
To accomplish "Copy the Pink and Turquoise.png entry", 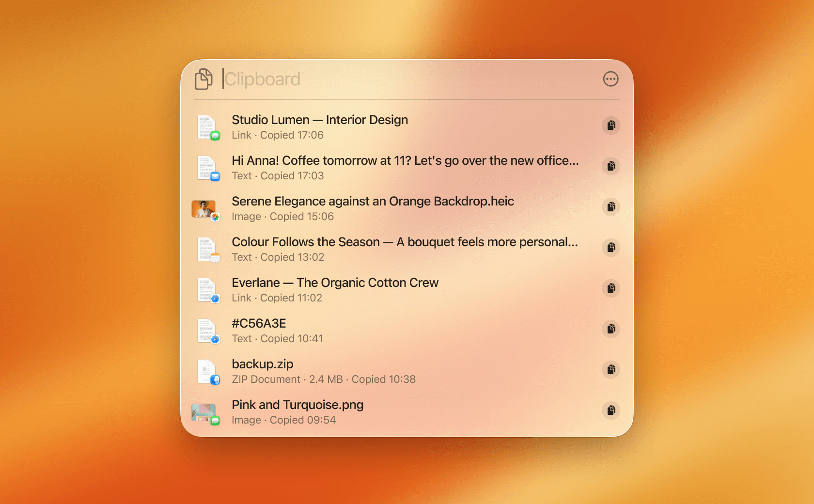I will tap(611, 410).
